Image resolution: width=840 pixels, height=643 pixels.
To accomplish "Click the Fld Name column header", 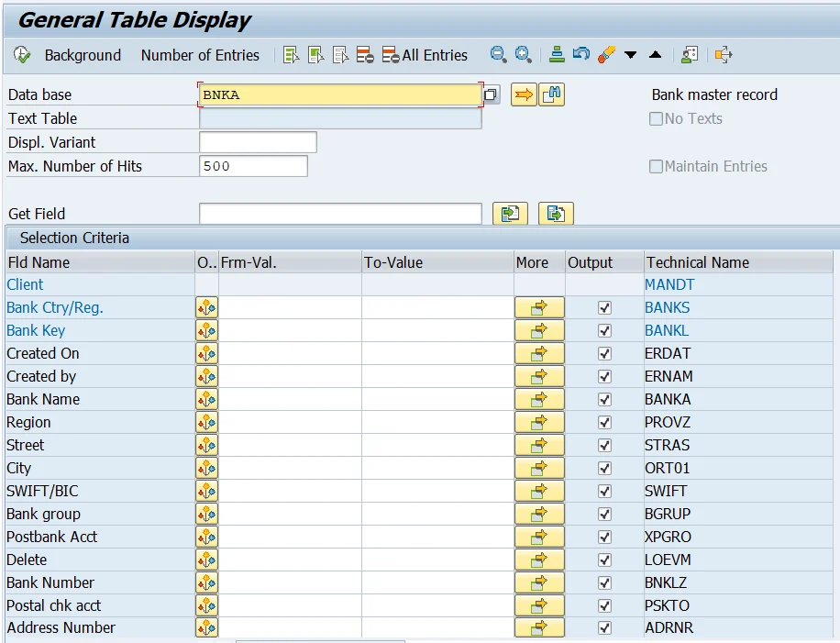I will click(x=100, y=262).
